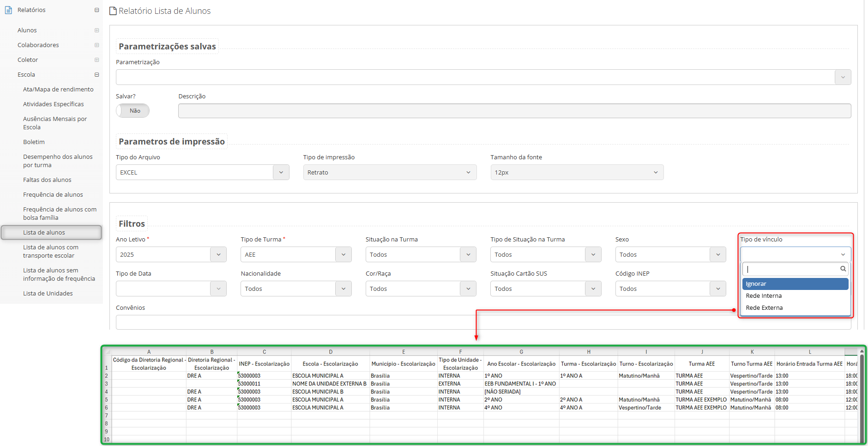The height and width of the screenshot is (446, 868).
Task: Open the Sexo dropdown
Action: [670, 254]
